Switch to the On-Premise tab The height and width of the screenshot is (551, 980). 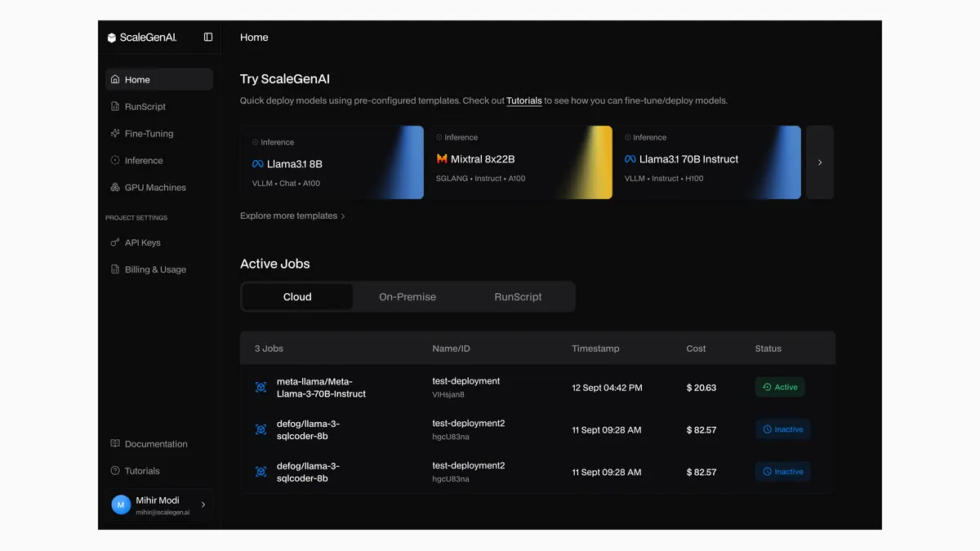408,297
